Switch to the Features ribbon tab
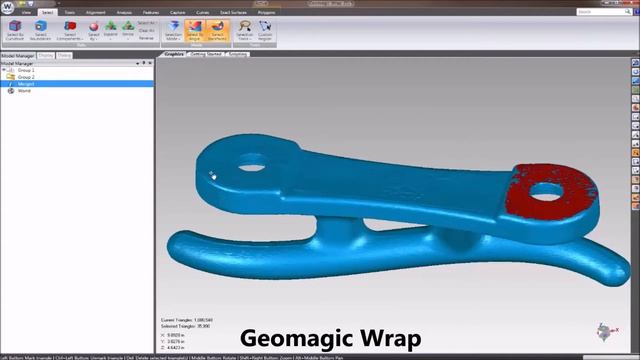 click(x=151, y=13)
